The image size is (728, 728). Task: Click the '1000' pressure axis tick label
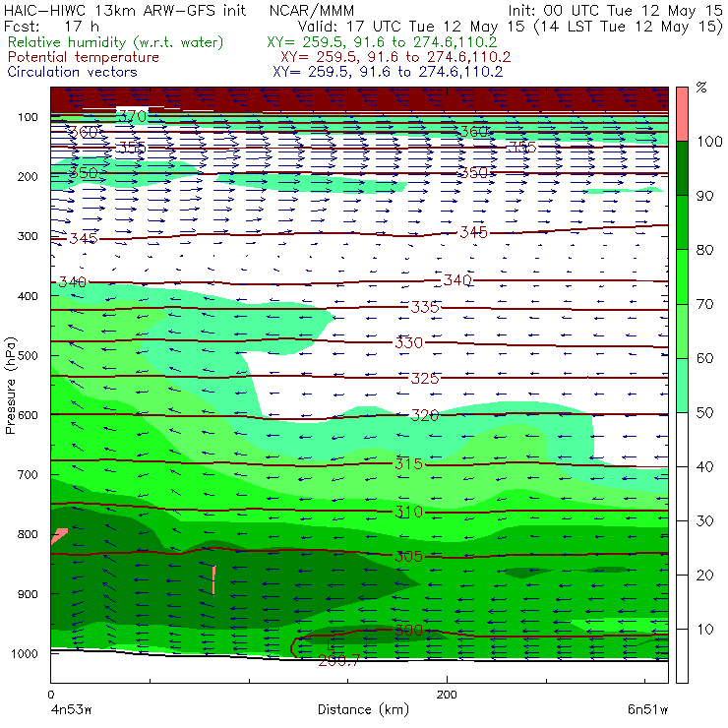[x=25, y=653]
